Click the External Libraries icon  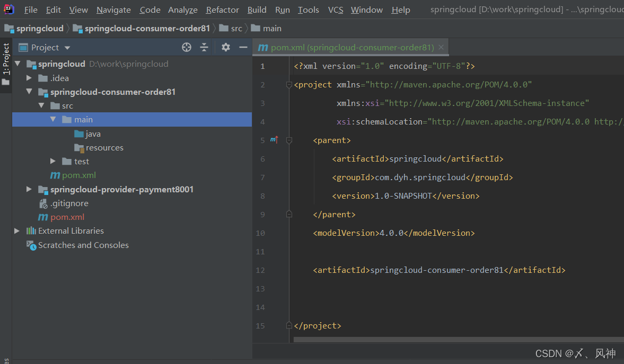click(x=31, y=230)
